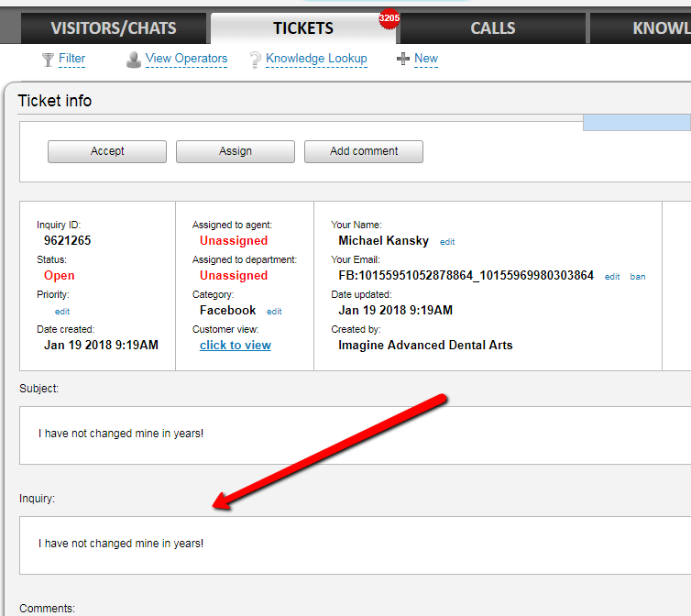Edit the name Michael Kansky
Image resolution: width=691 pixels, height=616 pixels.
coord(447,242)
